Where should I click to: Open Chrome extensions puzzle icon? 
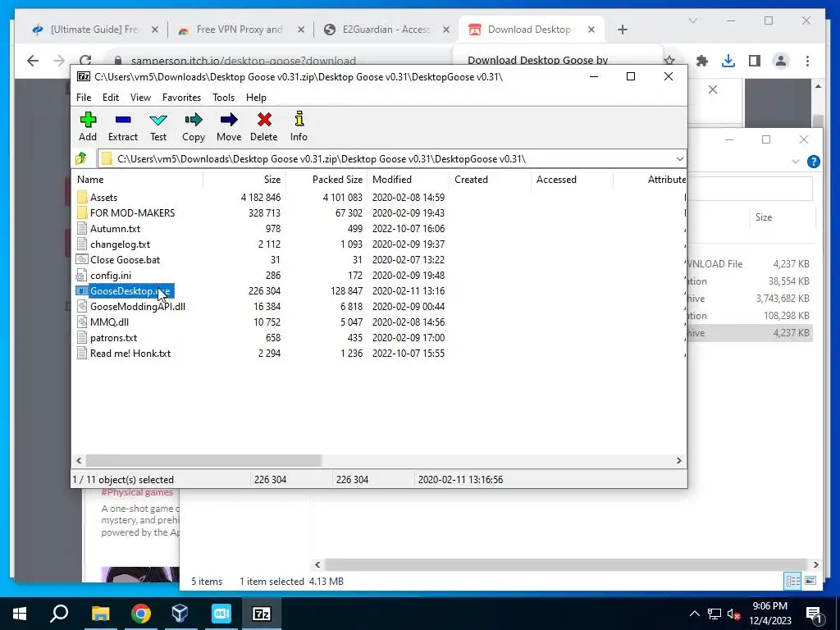point(702,61)
